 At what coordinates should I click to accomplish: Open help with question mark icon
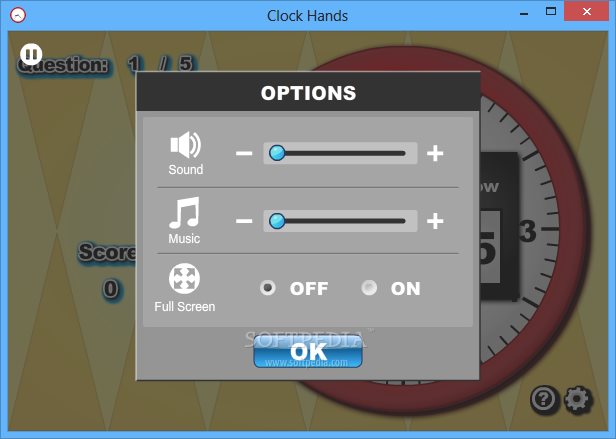544,399
